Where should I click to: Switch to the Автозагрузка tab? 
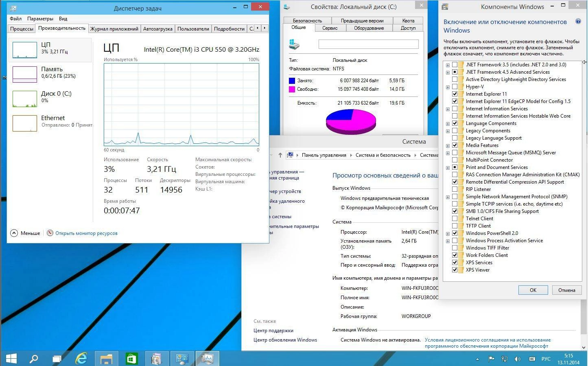point(158,29)
